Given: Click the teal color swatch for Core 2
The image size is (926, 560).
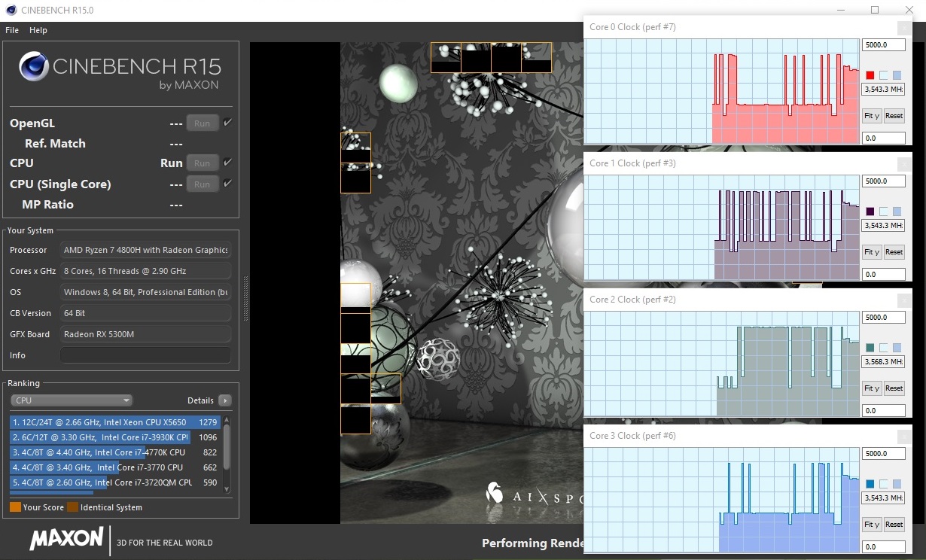Looking at the screenshot, I should click(x=870, y=348).
